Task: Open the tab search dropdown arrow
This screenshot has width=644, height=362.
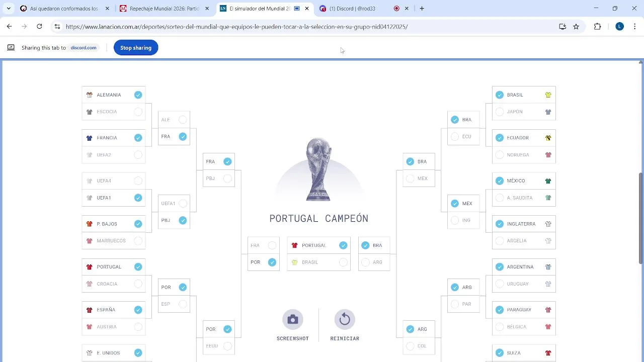Action: [x=9, y=9]
